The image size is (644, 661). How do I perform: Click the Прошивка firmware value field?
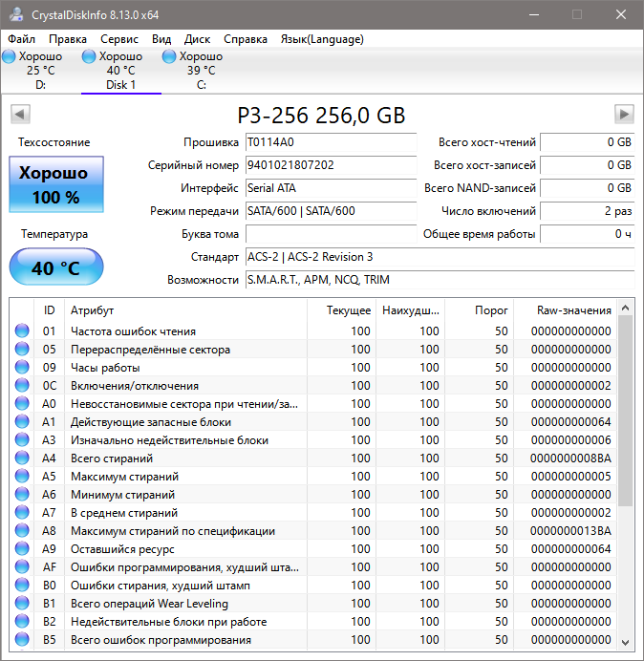pos(331,142)
